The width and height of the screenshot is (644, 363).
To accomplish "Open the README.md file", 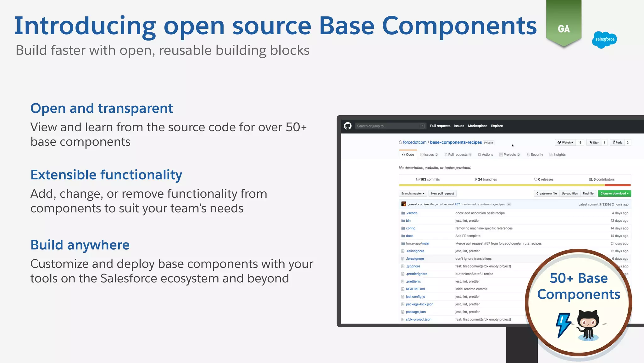I will [x=415, y=289].
